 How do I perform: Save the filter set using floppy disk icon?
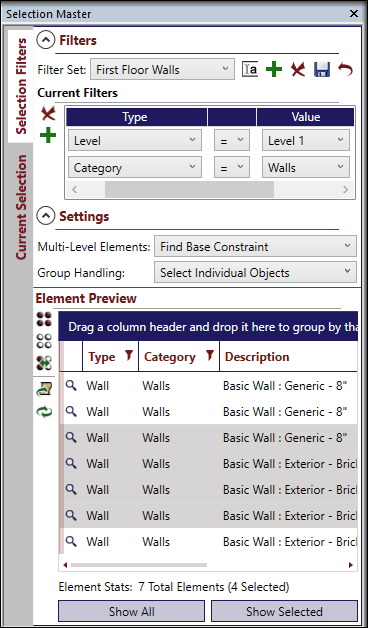point(322,70)
